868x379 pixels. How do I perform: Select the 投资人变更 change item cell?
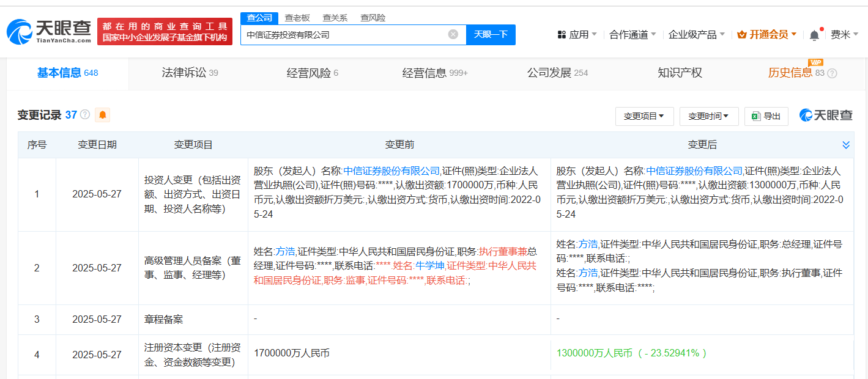click(x=193, y=194)
